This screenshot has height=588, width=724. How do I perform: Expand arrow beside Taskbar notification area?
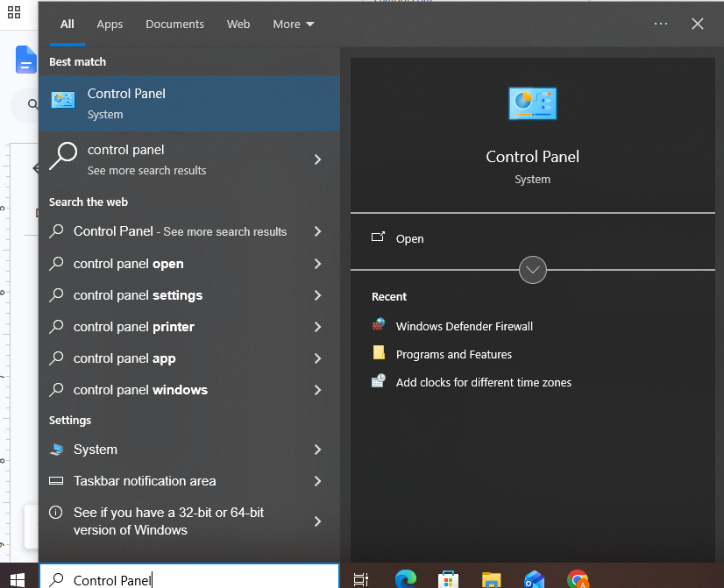tap(317, 481)
